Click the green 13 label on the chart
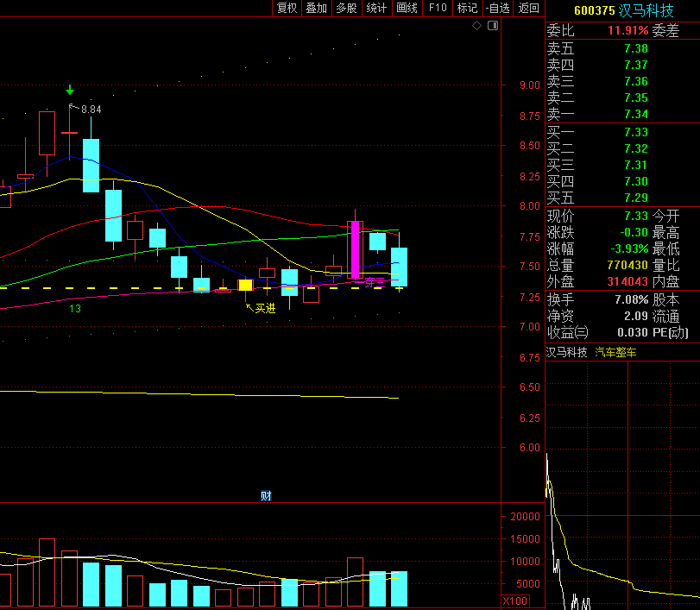700x610 pixels. pyautogui.click(x=75, y=309)
